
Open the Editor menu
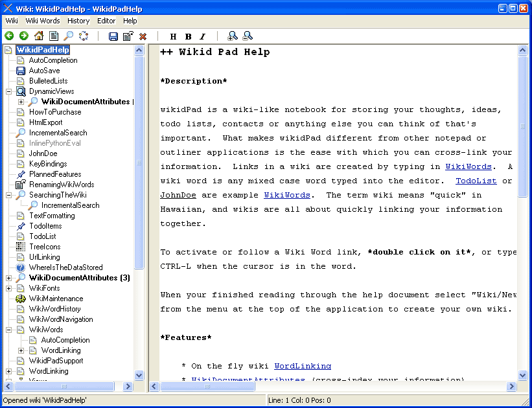106,21
